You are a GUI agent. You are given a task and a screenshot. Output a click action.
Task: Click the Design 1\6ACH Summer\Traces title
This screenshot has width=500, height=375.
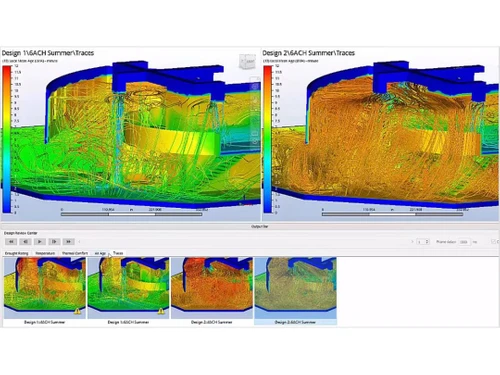48,53
